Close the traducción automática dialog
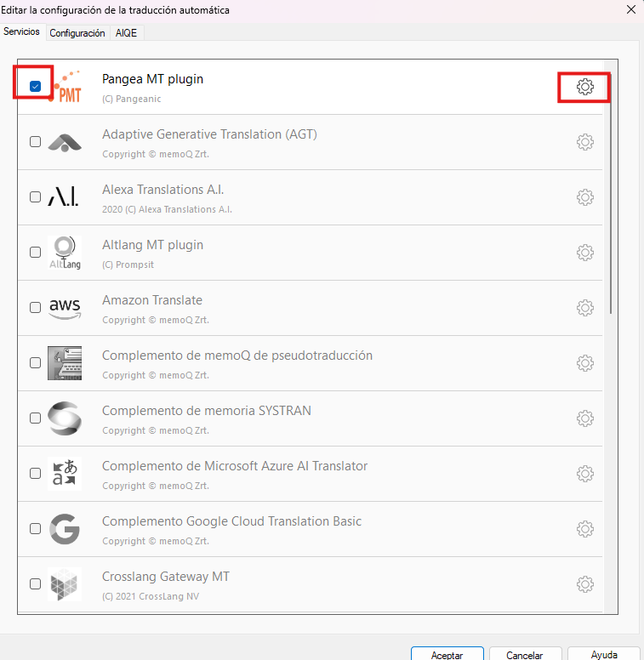This screenshot has height=660, width=644. pyautogui.click(x=631, y=9)
